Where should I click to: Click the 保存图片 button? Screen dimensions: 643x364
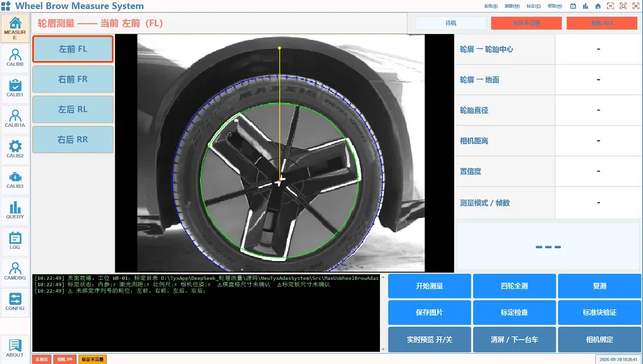[430, 313]
